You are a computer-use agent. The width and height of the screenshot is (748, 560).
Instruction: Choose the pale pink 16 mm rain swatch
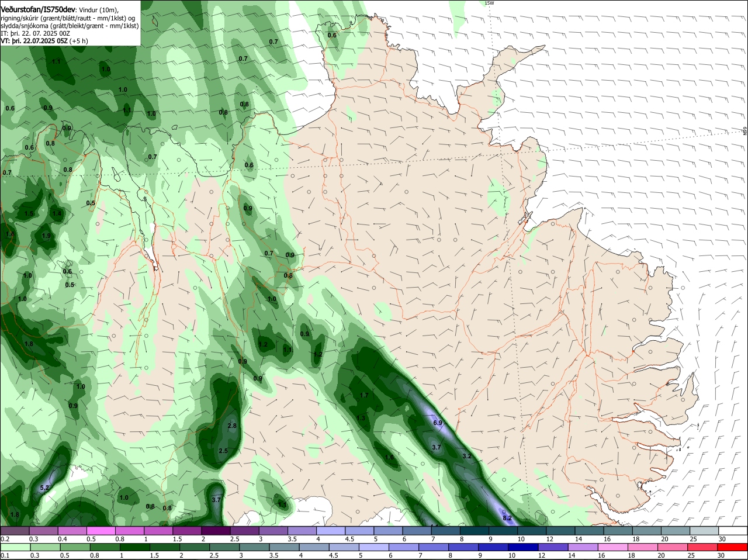tap(613, 547)
